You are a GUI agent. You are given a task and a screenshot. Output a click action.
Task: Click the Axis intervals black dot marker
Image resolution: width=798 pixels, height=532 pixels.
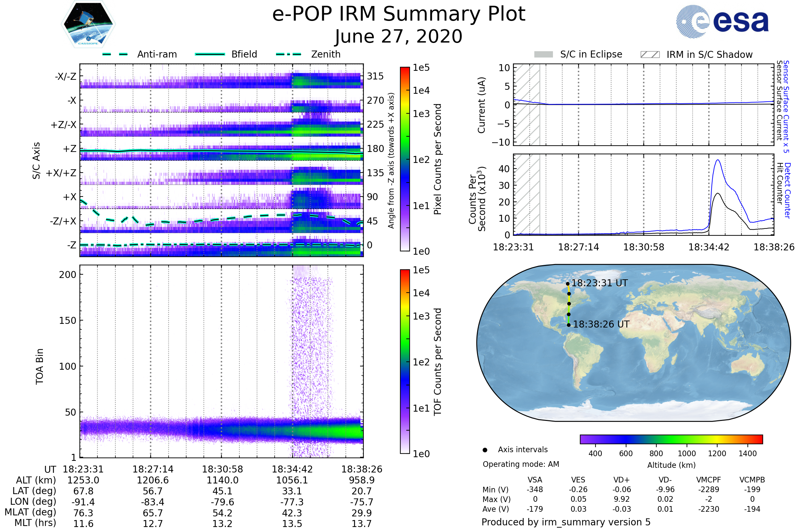(485, 450)
